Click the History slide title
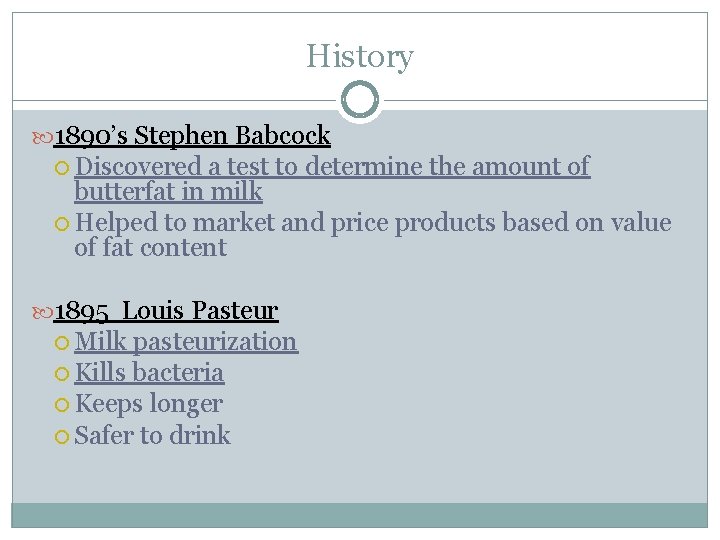 point(360,56)
